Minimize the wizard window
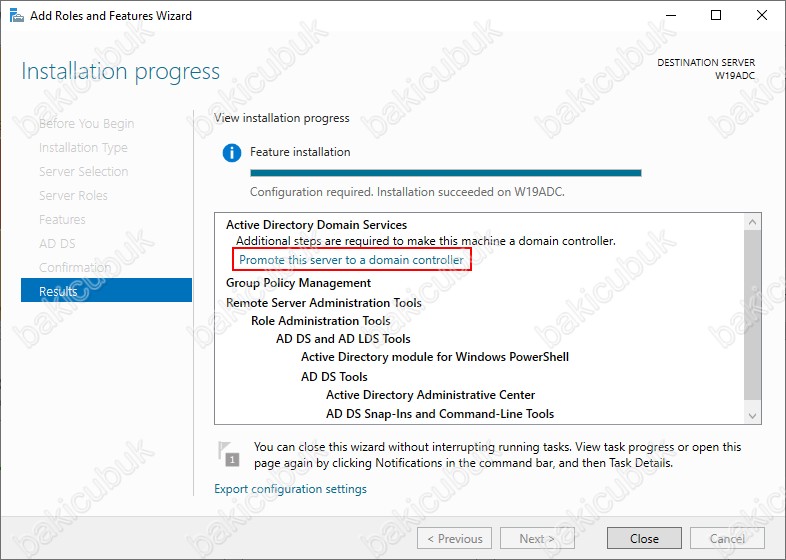 point(671,16)
